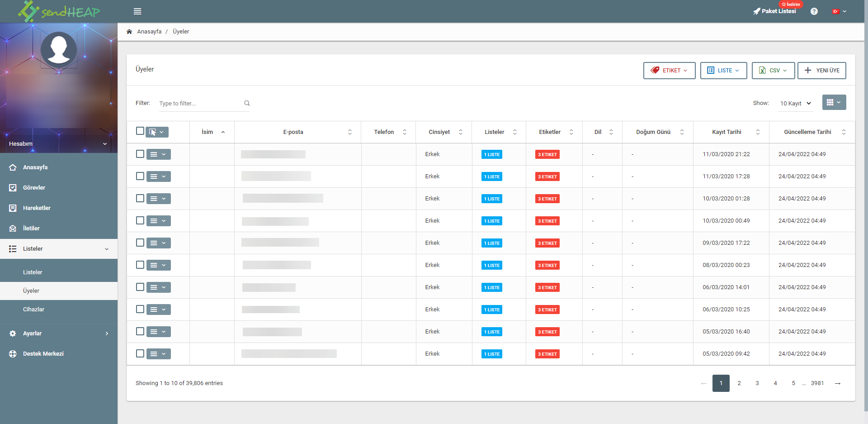Image resolution: width=868 pixels, height=424 pixels.
Task: Open the Turkish flag language selector
Action: (840, 11)
